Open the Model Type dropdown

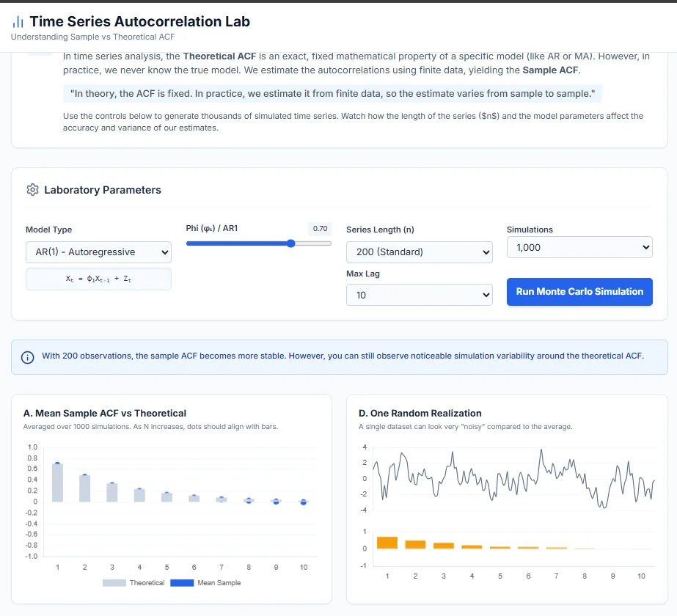point(98,252)
